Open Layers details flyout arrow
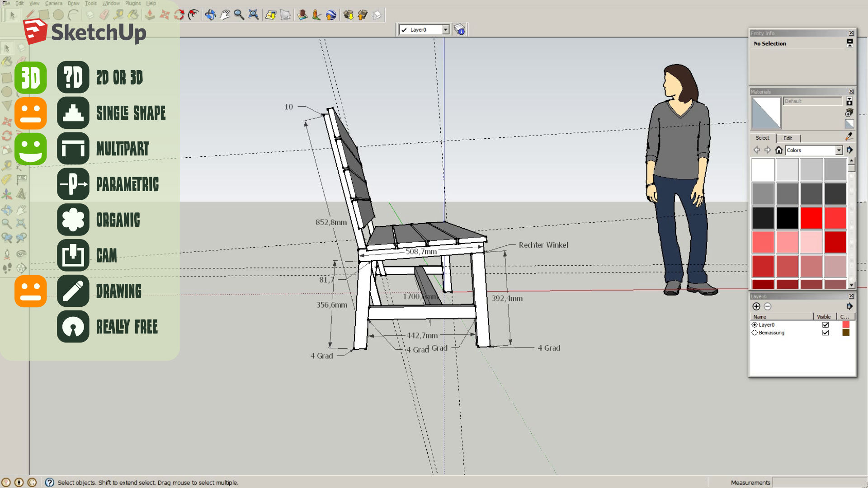Viewport: 868px width, 488px height. click(849, 306)
